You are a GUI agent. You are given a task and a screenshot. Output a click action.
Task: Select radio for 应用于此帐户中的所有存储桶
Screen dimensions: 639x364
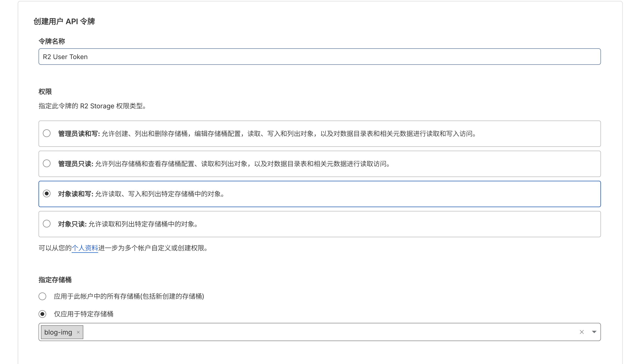42,296
